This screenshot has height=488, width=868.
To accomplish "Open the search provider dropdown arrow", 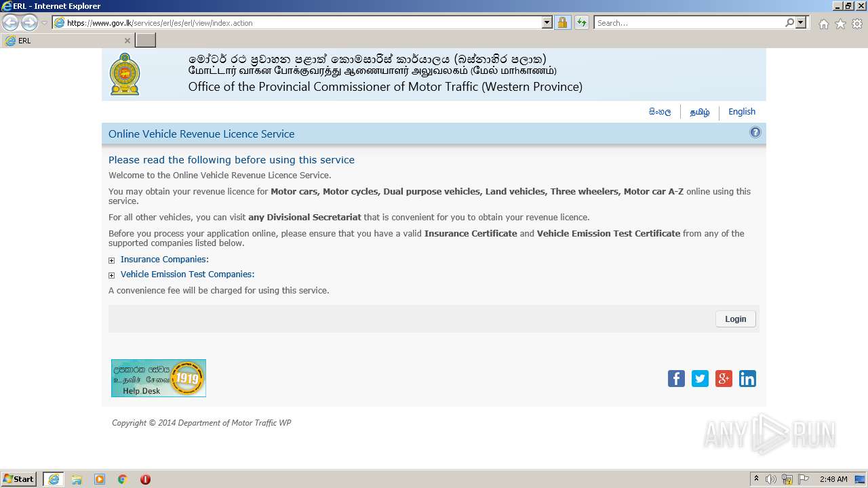I will click(802, 22).
